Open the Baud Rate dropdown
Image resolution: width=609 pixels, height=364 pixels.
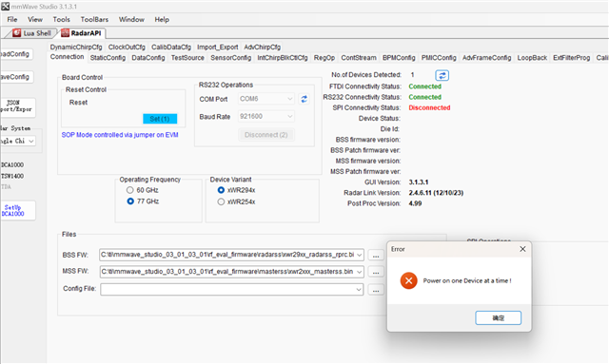pyautogui.click(x=289, y=116)
